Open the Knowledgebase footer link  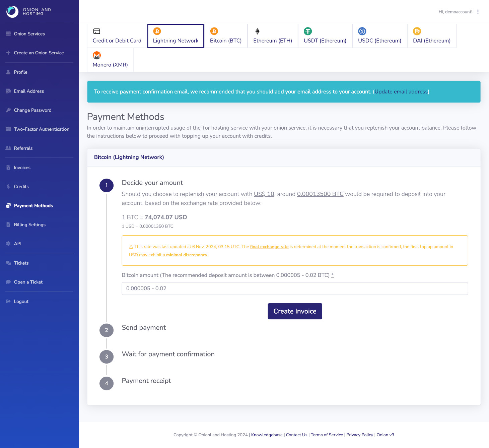click(267, 435)
